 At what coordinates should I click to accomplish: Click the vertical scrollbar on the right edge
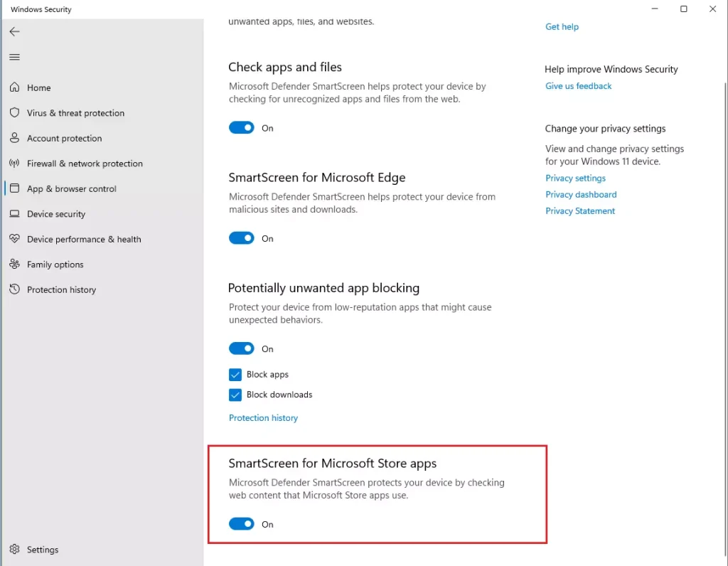pos(725,319)
